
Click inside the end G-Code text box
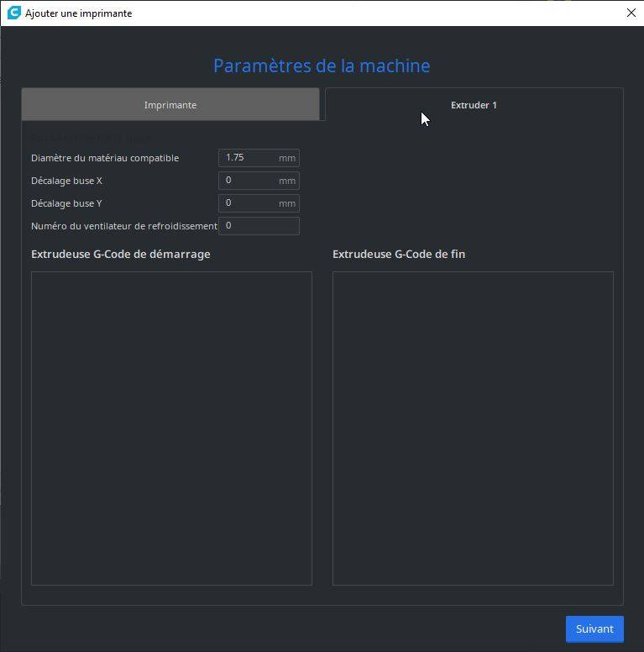(473, 429)
